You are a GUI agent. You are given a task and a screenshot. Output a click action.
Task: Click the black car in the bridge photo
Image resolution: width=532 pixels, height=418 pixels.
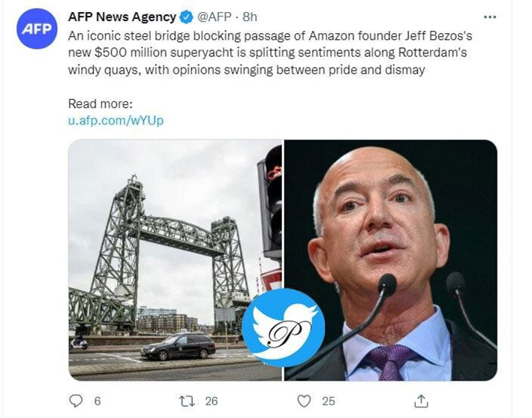tap(178, 347)
